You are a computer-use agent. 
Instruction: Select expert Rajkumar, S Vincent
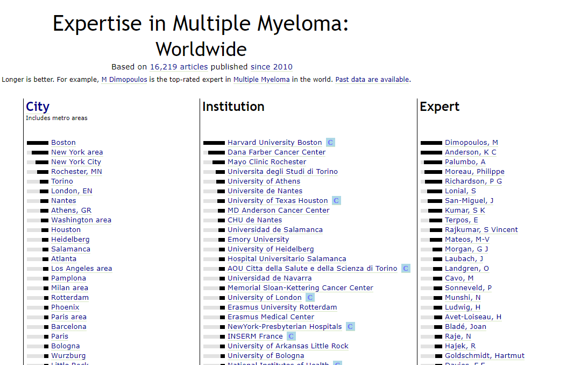coord(481,230)
